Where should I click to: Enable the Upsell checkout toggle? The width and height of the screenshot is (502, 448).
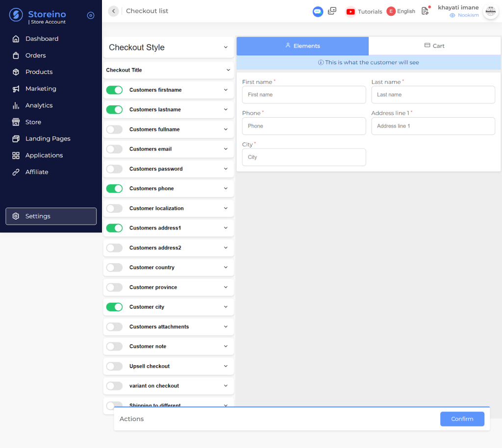pos(114,366)
